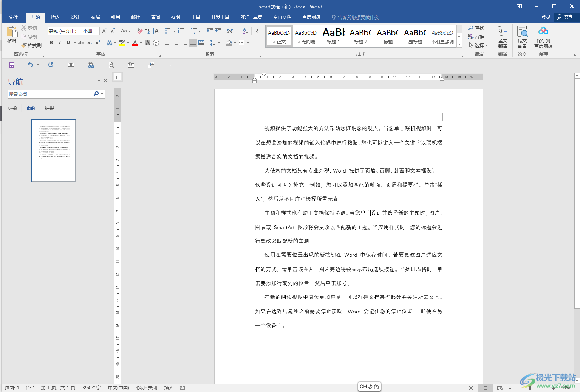This screenshot has height=392, width=580.
Task: Redo the last action
Action: point(51,65)
